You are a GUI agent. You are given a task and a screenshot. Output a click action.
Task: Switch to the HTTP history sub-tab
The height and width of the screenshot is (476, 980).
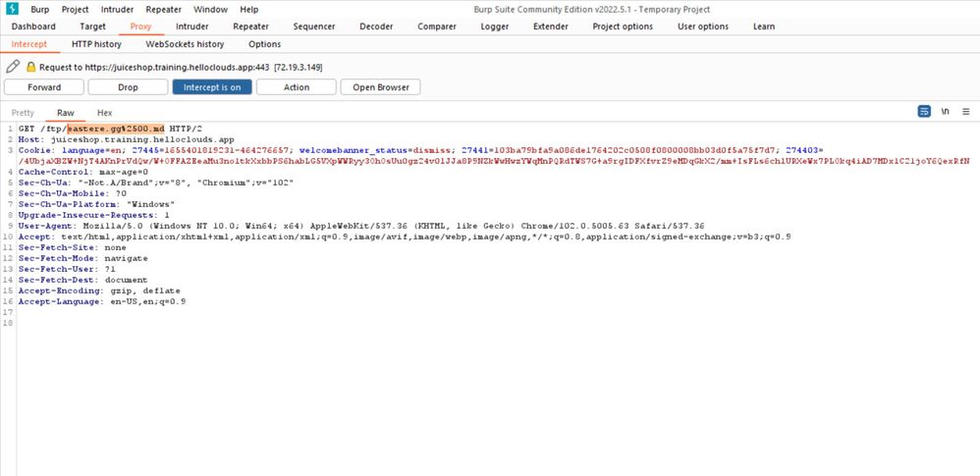click(x=96, y=44)
